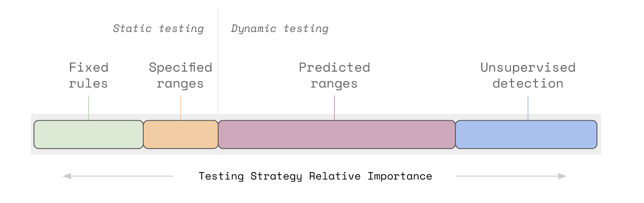Click the orange connector line under Specified ranges
The width and height of the screenshot is (644, 203).
181,108
